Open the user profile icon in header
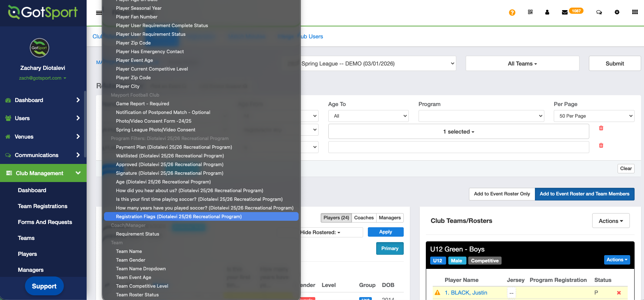This screenshot has width=644, height=300. point(547,12)
